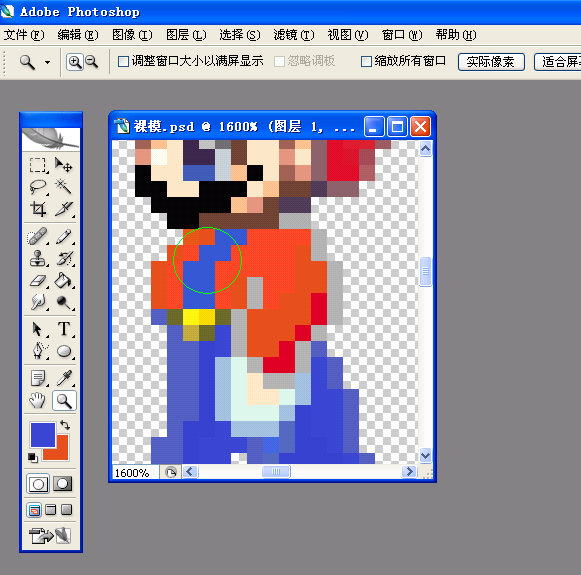Select the Paint Bucket tool
The height and width of the screenshot is (575, 581).
(x=63, y=281)
